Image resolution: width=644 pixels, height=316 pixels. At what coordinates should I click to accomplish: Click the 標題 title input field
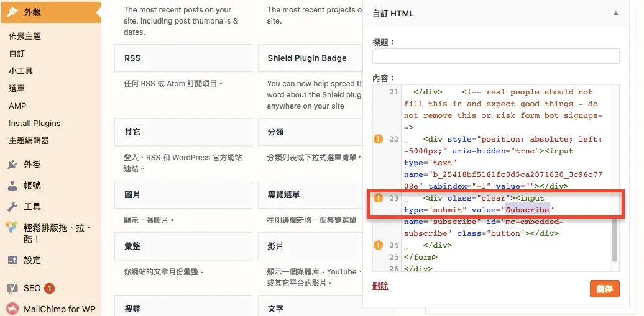click(x=495, y=56)
